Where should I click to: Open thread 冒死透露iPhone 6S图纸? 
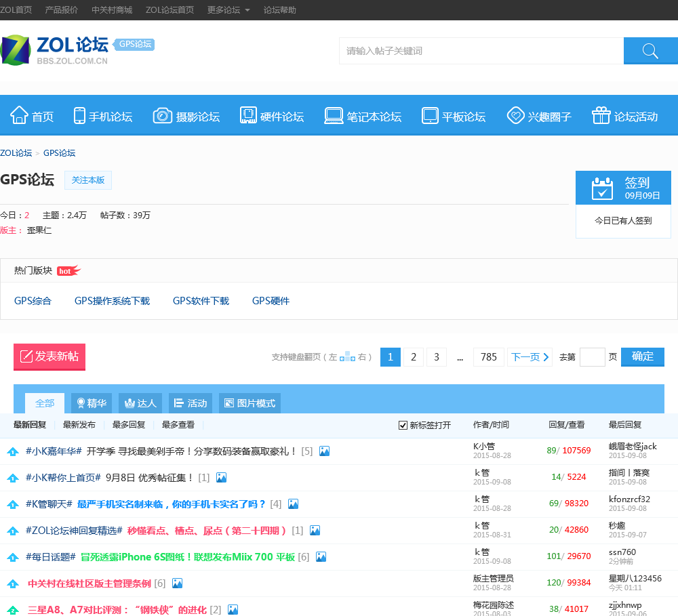click(188, 557)
